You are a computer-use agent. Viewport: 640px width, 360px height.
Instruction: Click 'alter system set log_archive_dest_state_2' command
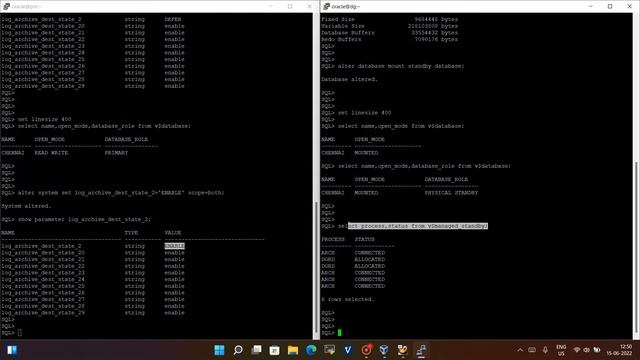[x=121, y=193]
